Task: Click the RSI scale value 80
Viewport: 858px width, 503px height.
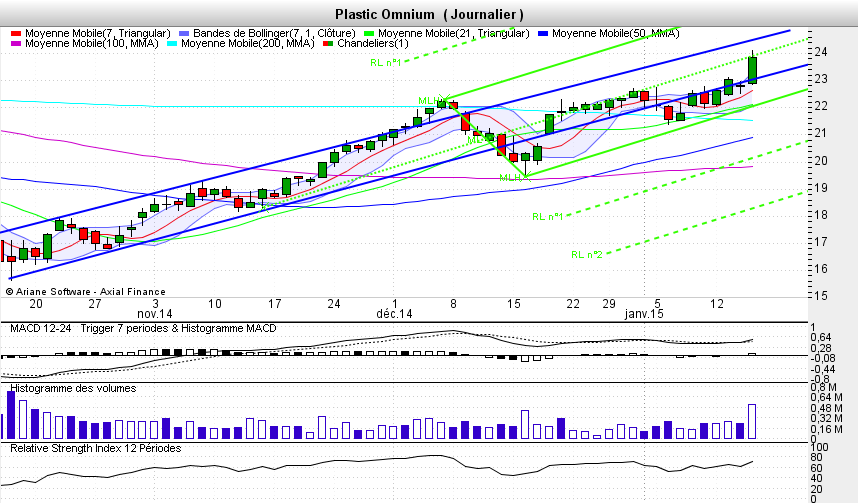Action: [816, 458]
